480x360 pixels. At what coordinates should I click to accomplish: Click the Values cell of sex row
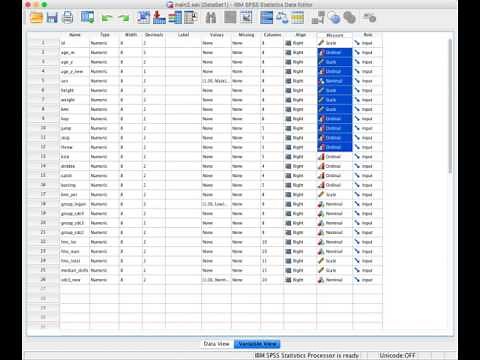click(216, 81)
